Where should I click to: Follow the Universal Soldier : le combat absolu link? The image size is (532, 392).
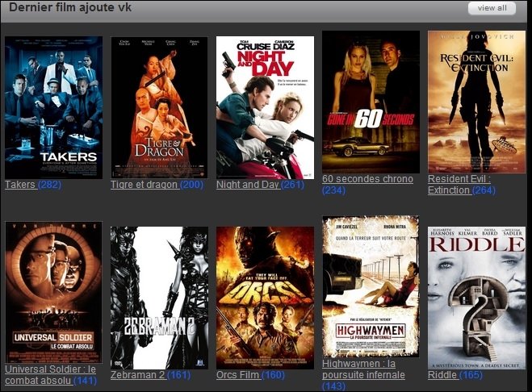[x=50, y=375]
